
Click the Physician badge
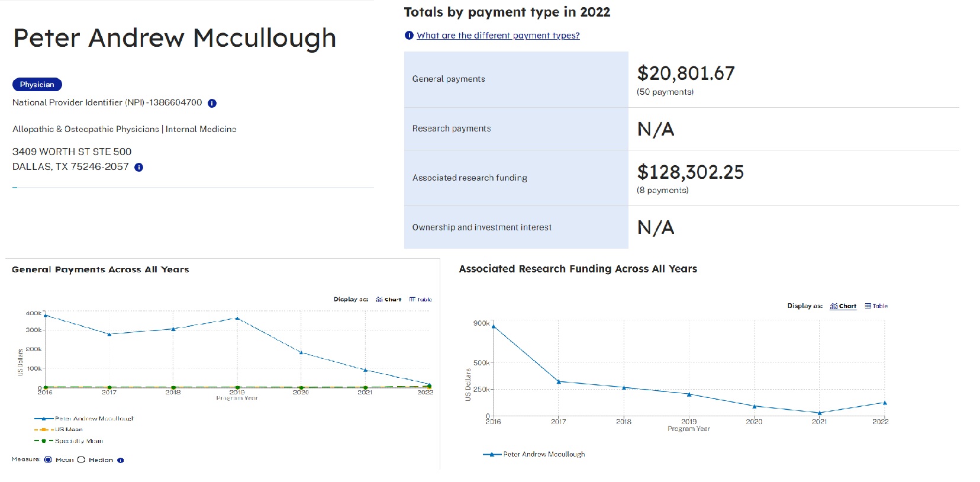37,85
